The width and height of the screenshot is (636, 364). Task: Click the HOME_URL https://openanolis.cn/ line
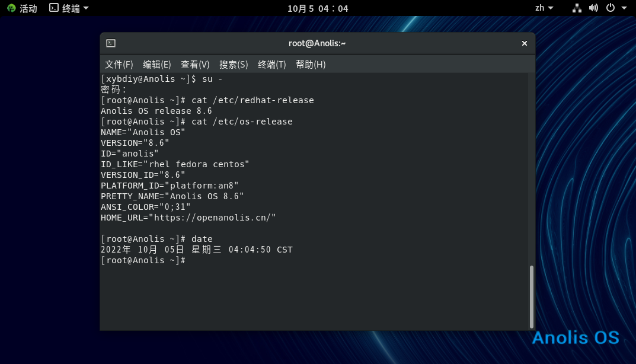point(188,218)
